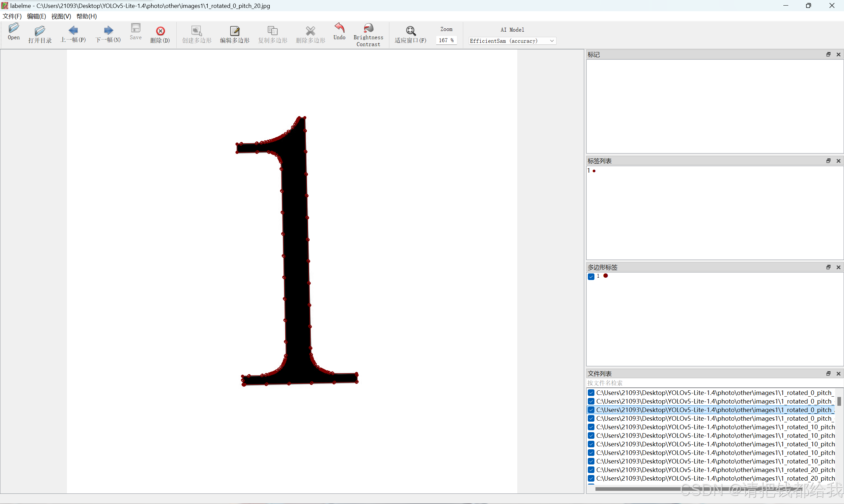Click file list vertical scrollbar thumb
Viewport: 844px width, 504px height.
(839, 402)
